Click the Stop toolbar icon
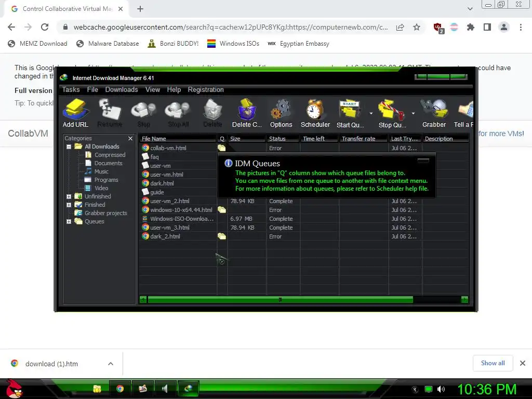This screenshot has height=399, width=532. click(x=143, y=113)
